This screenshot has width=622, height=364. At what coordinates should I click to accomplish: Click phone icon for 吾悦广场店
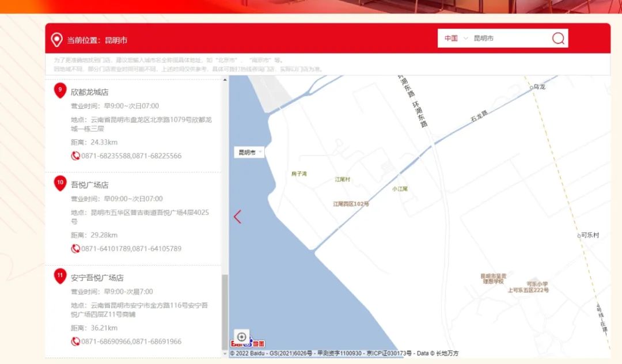click(75, 249)
